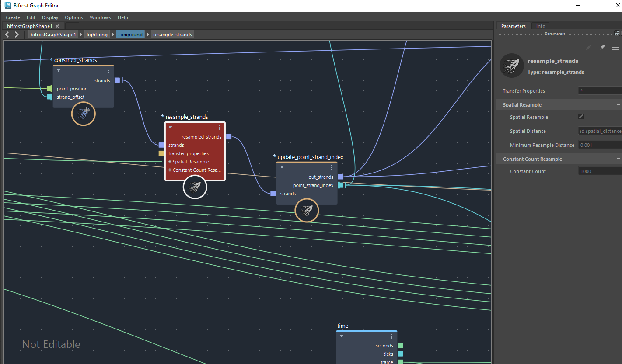
Task: Click the back navigation arrow above the graph
Action: (x=6, y=34)
